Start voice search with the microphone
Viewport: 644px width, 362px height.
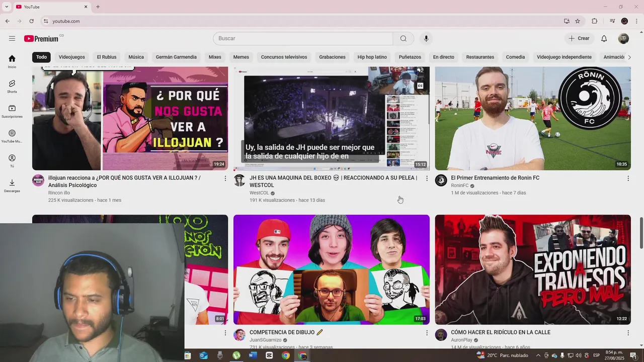[426, 39]
